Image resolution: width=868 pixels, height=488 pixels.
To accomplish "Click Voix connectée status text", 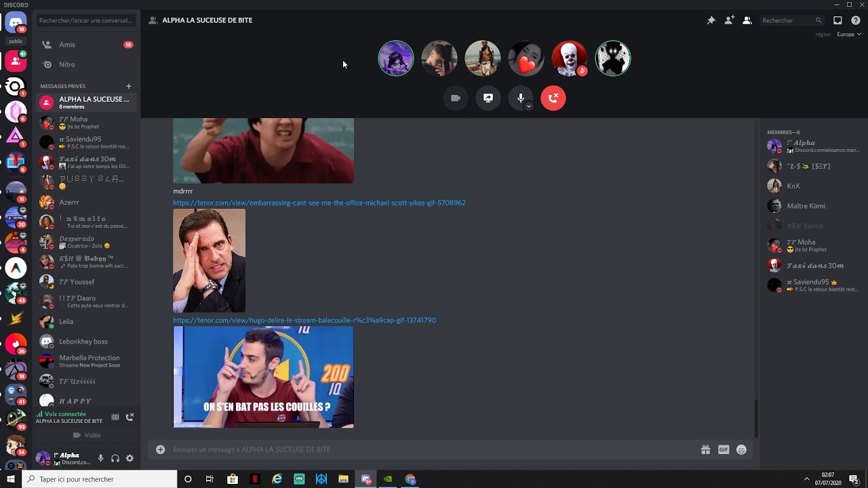I will [65, 413].
